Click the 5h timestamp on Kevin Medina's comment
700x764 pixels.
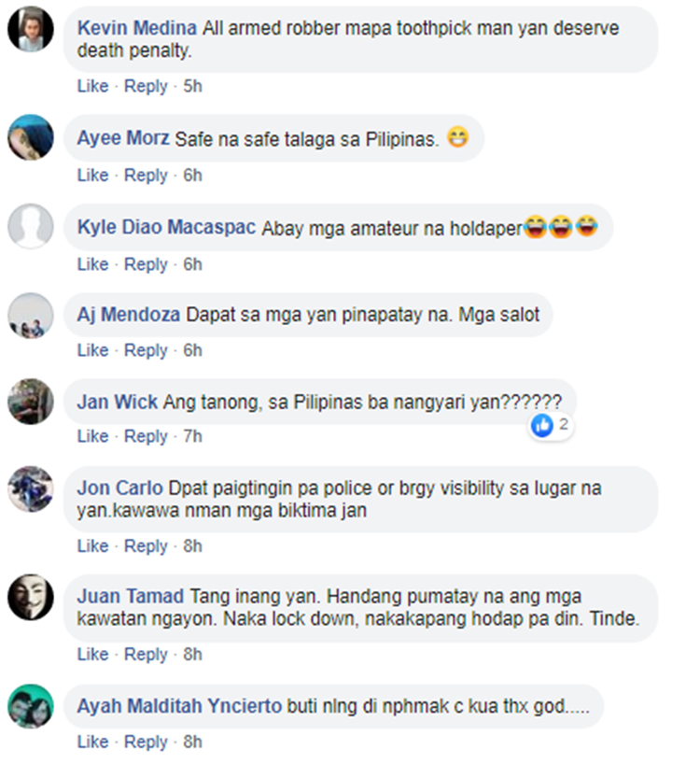(192, 86)
